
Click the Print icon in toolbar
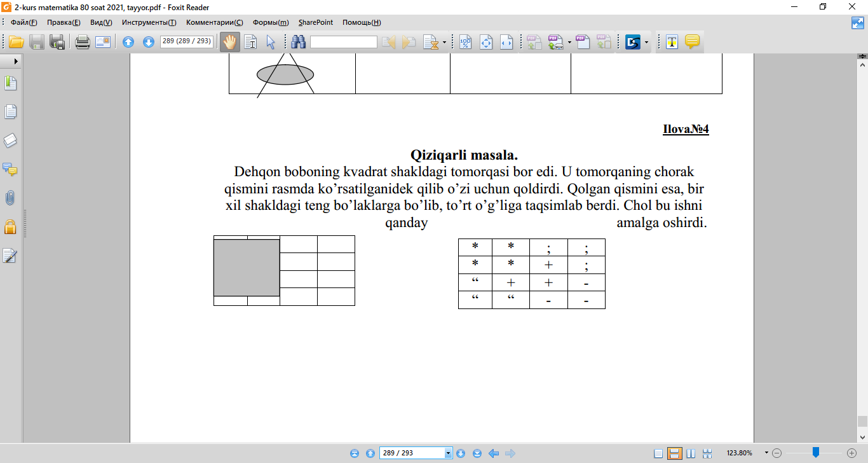click(x=83, y=43)
